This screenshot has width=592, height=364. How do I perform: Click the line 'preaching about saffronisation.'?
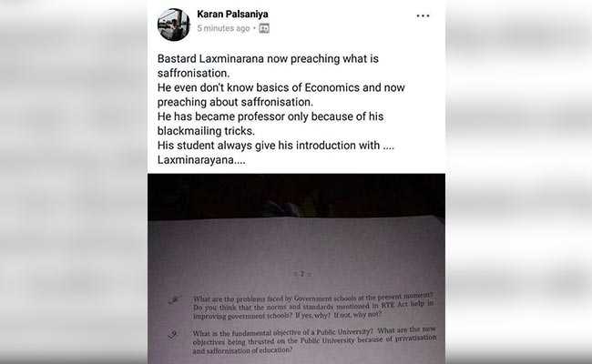[x=235, y=102]
